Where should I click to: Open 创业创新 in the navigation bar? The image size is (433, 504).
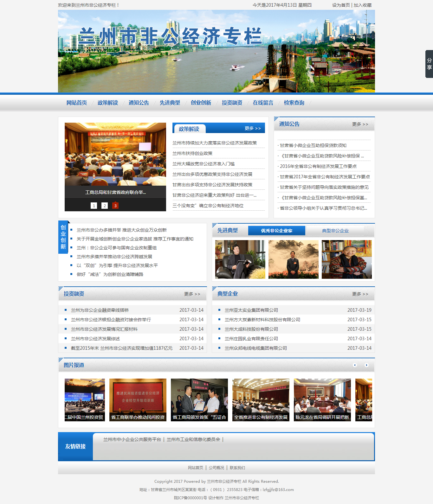click(201, 103)
